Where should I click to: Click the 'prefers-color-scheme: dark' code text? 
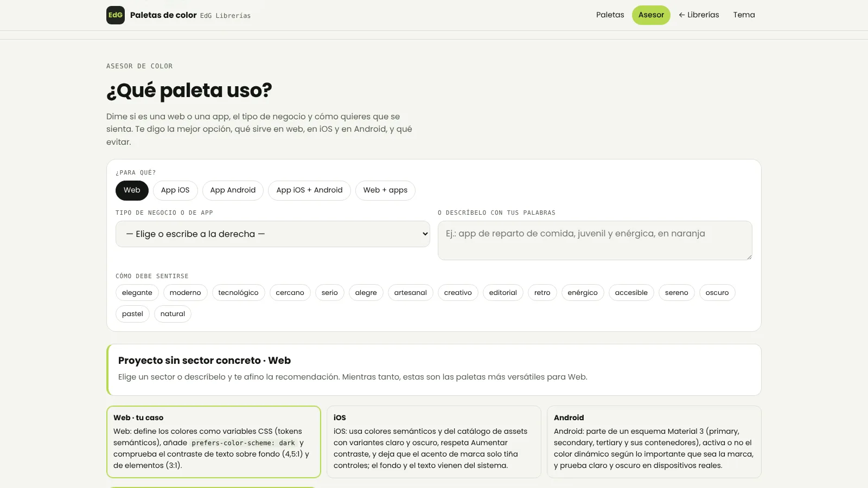coord(243,443)
